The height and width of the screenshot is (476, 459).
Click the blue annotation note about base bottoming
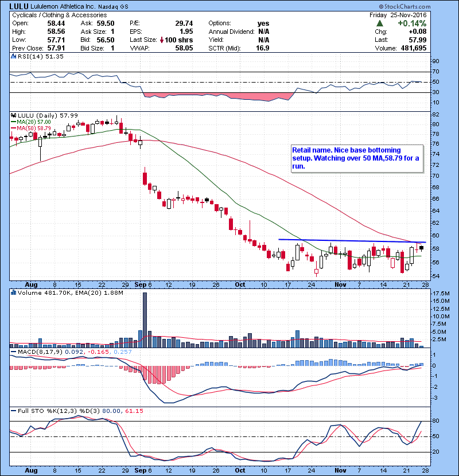(357, 158)
